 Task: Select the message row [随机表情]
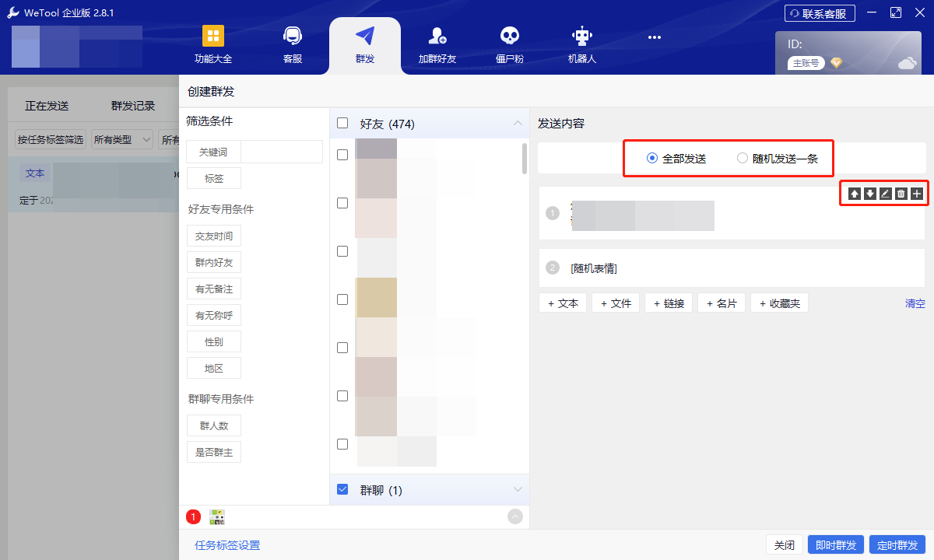[732, 268]
